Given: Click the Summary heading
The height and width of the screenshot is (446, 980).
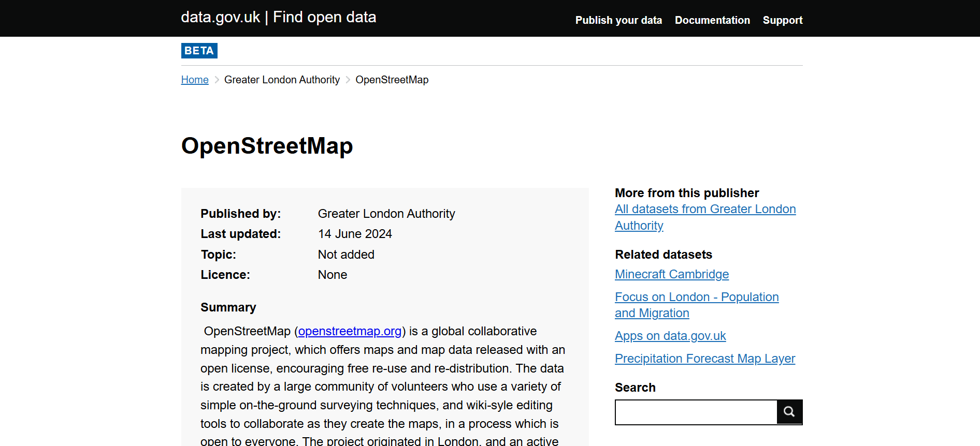Looking at the screenshot, I should pyautogui.click(x=228, y=307).
